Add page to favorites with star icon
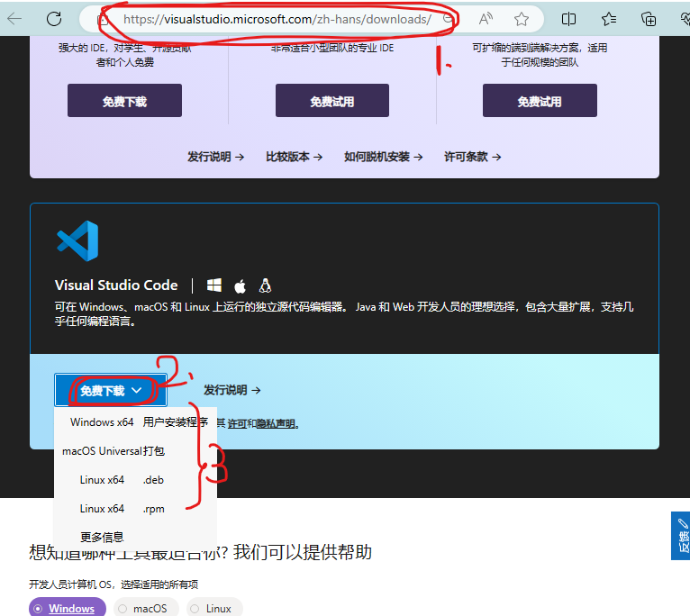Image resolution: width=690 pixels, height=616 pixels. [521, 19]
